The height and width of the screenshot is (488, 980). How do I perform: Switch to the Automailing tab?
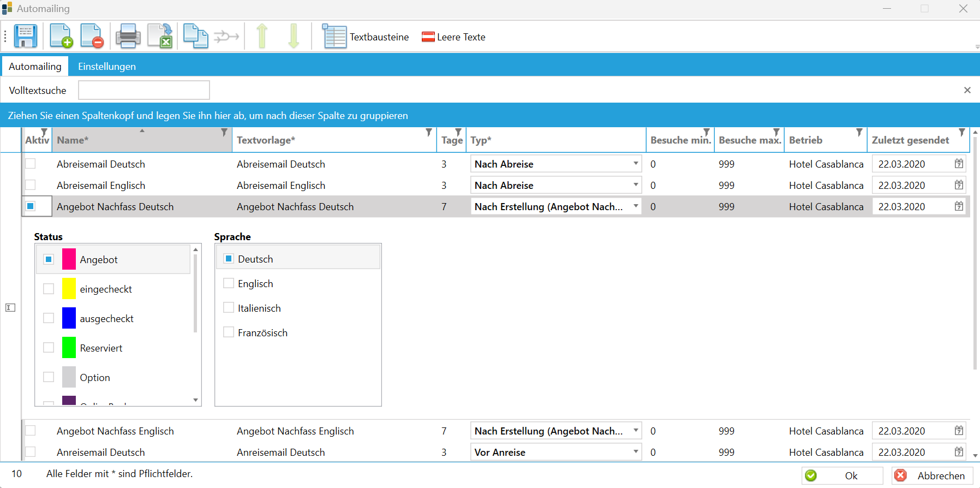click(x=35, y=66)
